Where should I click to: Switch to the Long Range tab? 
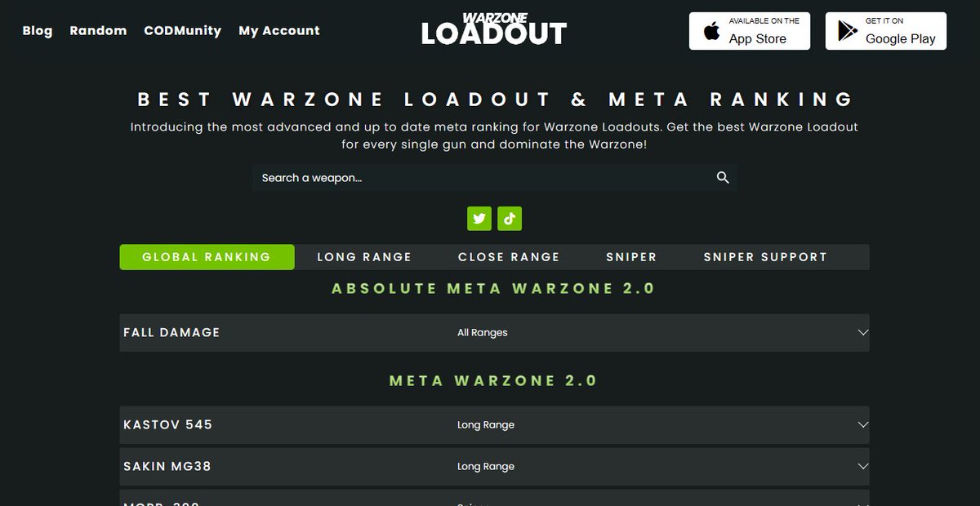pyautogui.click(x=364, y=257)
